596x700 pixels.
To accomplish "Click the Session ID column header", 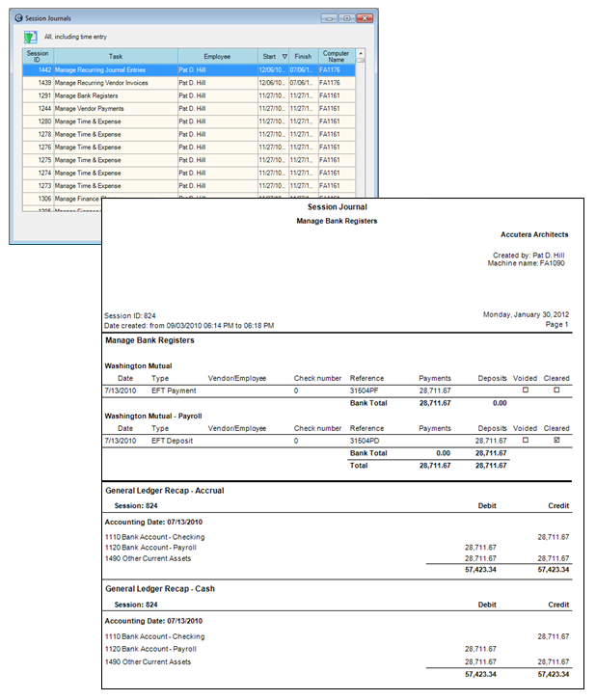I will [38, 57].
